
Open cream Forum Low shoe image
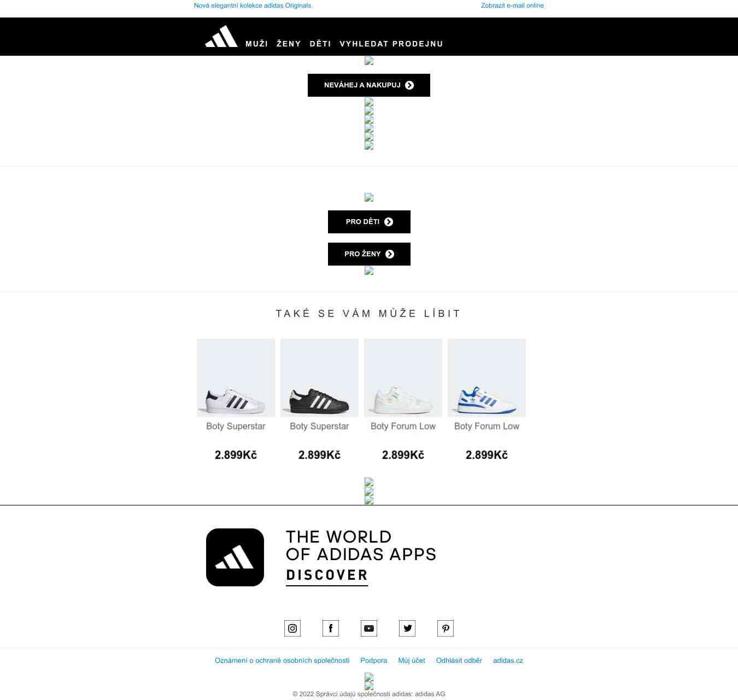click(403, 378)
